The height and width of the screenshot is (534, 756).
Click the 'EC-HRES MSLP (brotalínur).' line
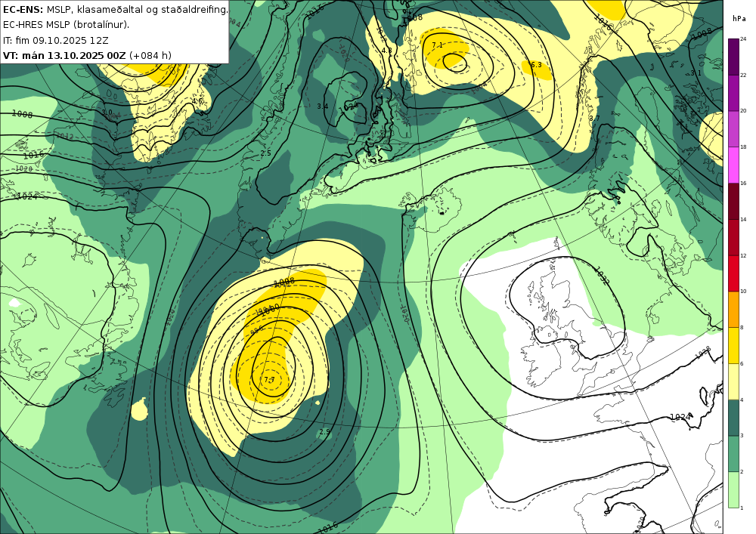coord(66,25)
